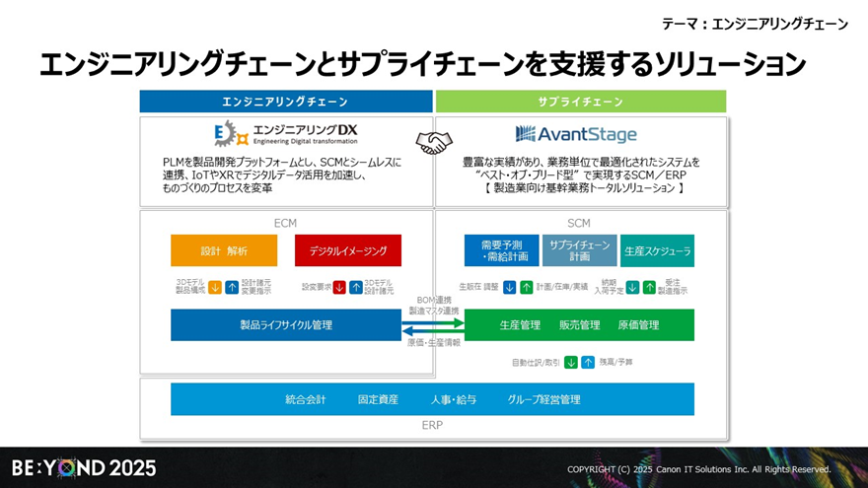
Task: Click the double arrow for BOM連携
Action: pos(434,326)
